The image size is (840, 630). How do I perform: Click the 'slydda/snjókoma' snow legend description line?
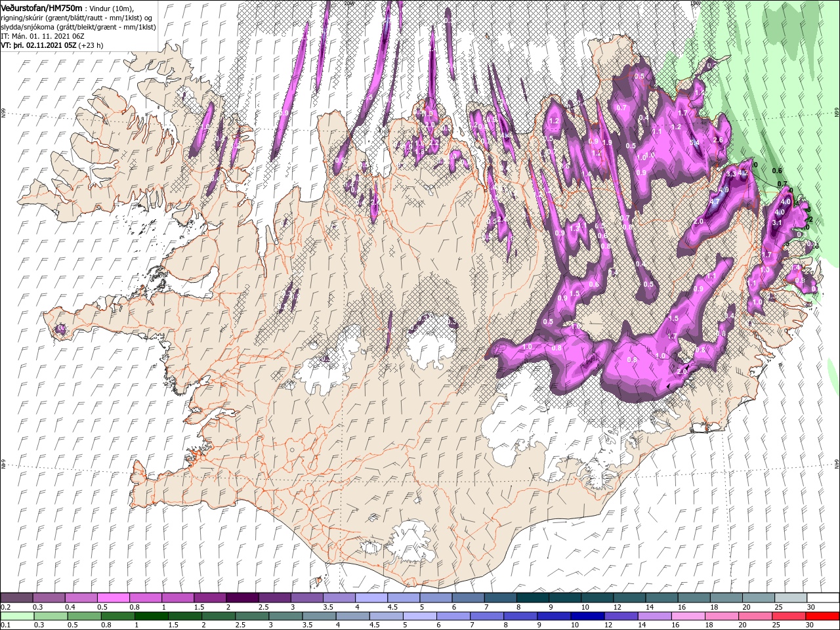[x=78, y=26]
